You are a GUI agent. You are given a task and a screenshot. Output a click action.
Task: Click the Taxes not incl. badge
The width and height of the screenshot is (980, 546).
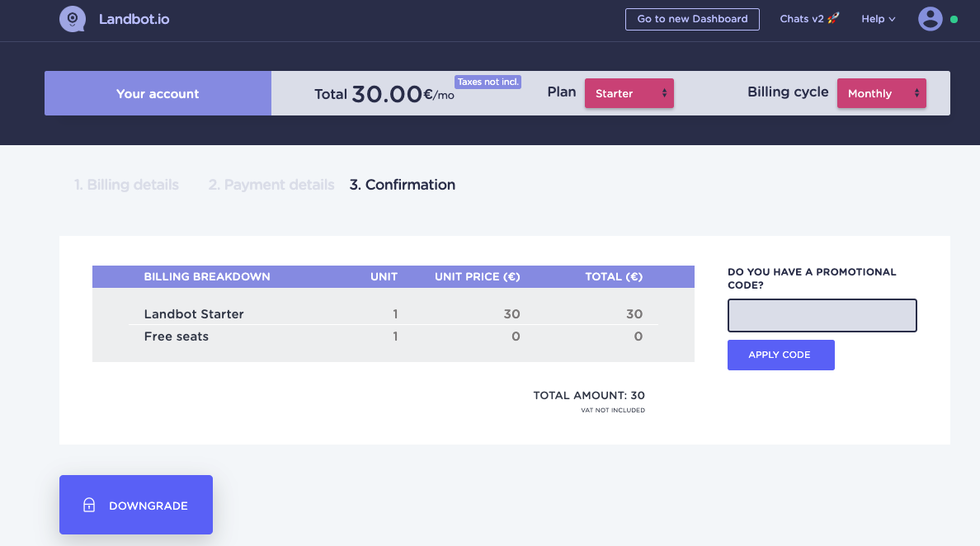[488, 82]
